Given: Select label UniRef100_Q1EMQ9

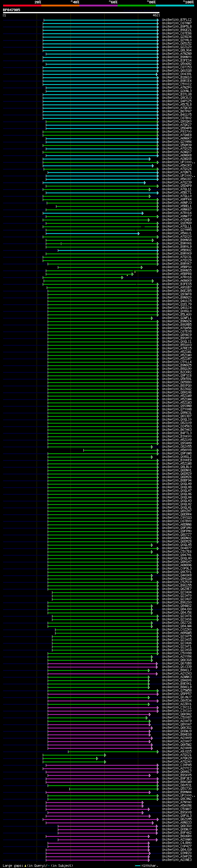Looking at the screenshot, I should 176,223.
